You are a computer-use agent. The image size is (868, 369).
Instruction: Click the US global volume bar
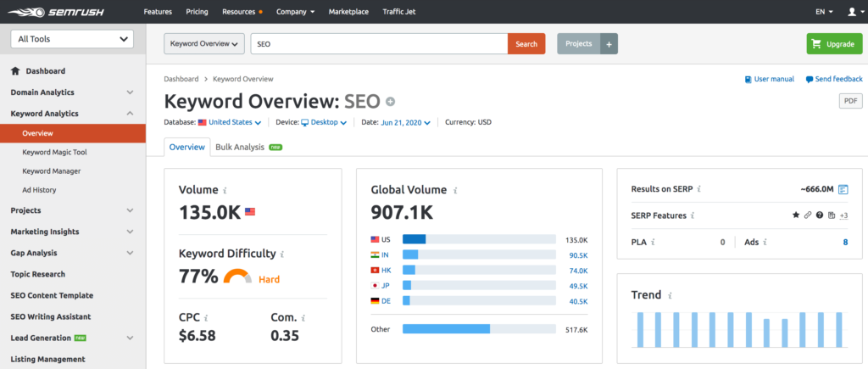[479, 239]
